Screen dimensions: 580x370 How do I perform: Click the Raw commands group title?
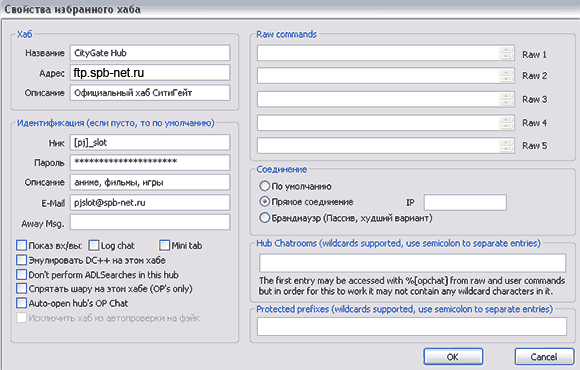click(287, 34)
